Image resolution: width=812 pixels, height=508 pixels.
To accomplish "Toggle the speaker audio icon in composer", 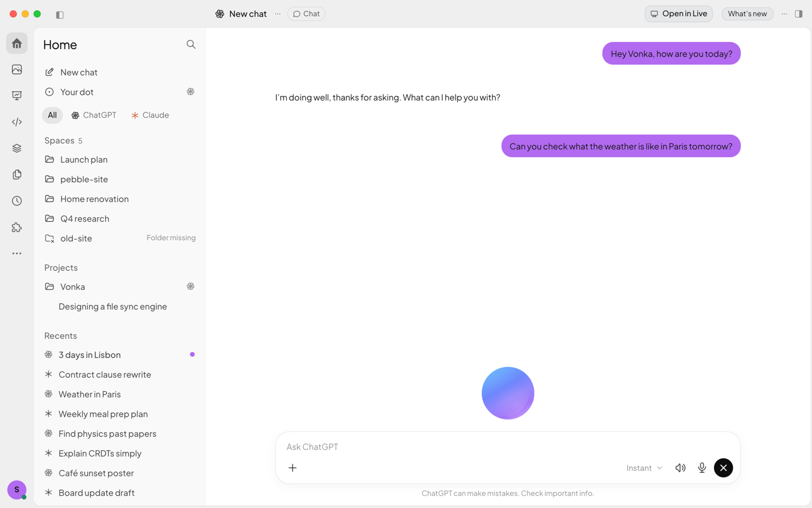I will tap(680, 468).
